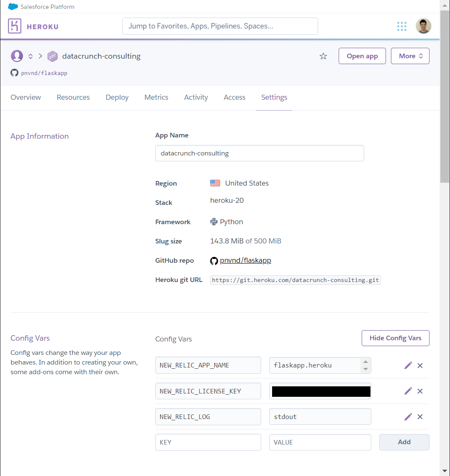Click scrollbar down arrow at bottom
This screenshot has height=476, width=450.
pos(445,471)
